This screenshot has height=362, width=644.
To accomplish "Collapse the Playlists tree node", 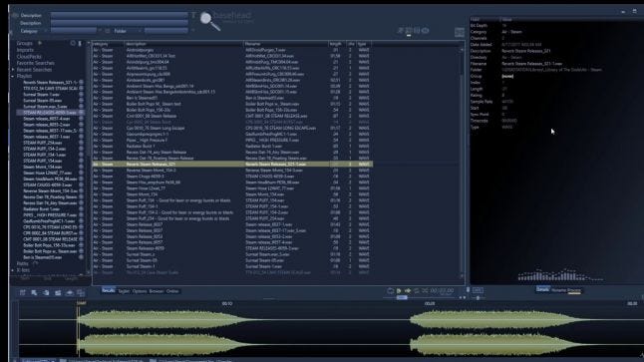I will (13, 76).
